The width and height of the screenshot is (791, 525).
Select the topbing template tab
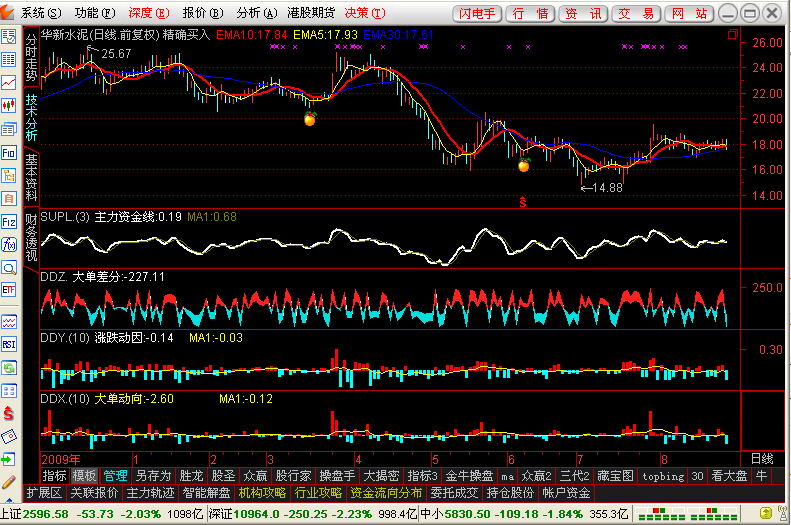(x=663, y=476)
